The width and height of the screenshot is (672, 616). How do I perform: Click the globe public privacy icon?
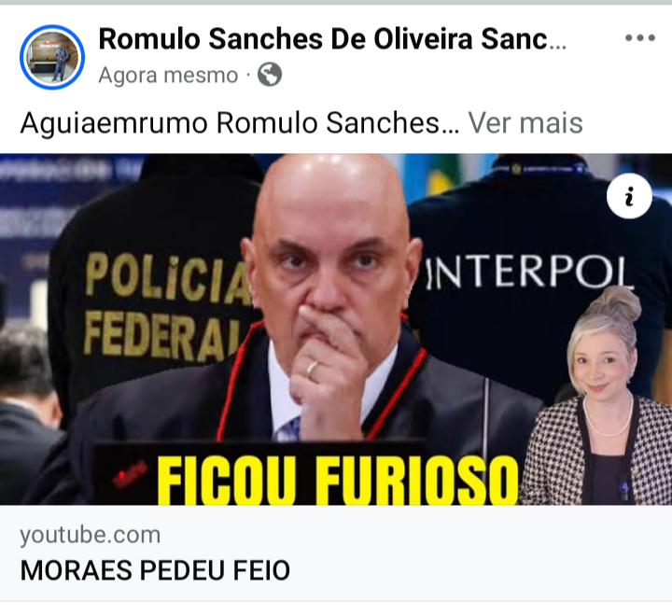click(270, 75)
